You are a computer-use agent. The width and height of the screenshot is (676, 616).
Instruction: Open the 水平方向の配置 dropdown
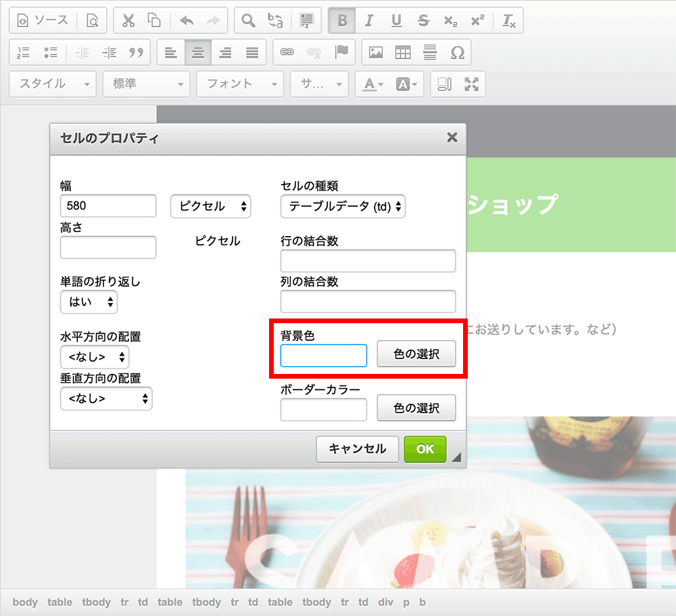95,357
